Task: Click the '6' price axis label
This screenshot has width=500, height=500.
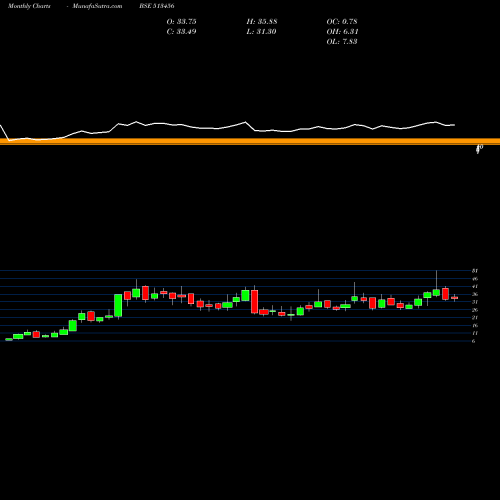Action: 473,341
